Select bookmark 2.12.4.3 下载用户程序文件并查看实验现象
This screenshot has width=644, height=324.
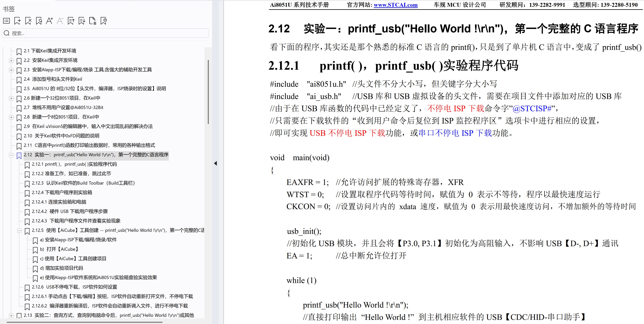[x=76, y=221]
